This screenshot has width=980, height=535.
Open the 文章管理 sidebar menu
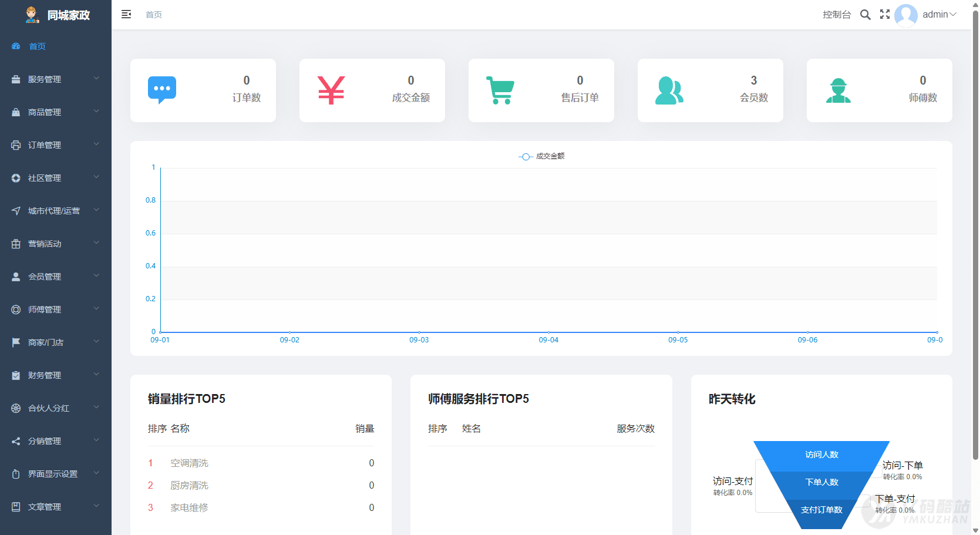56,507
